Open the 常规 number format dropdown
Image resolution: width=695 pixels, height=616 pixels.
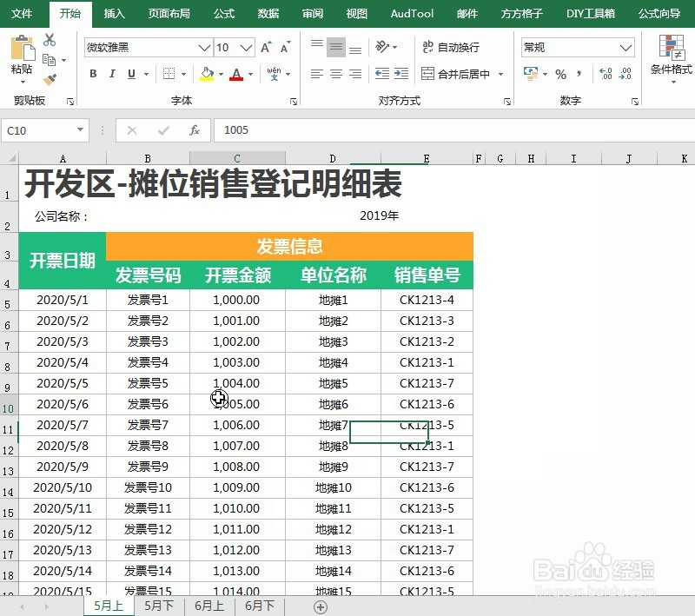click(626, 46)
